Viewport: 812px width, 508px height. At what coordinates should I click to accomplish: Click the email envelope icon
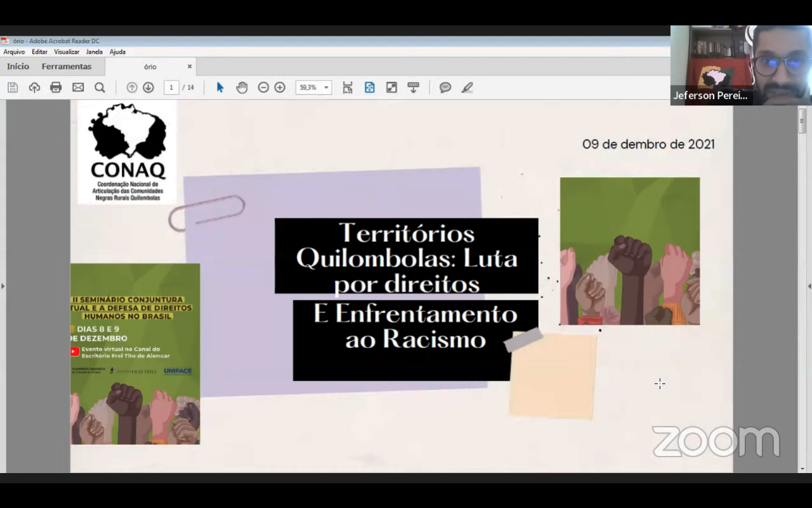(78, 88)
